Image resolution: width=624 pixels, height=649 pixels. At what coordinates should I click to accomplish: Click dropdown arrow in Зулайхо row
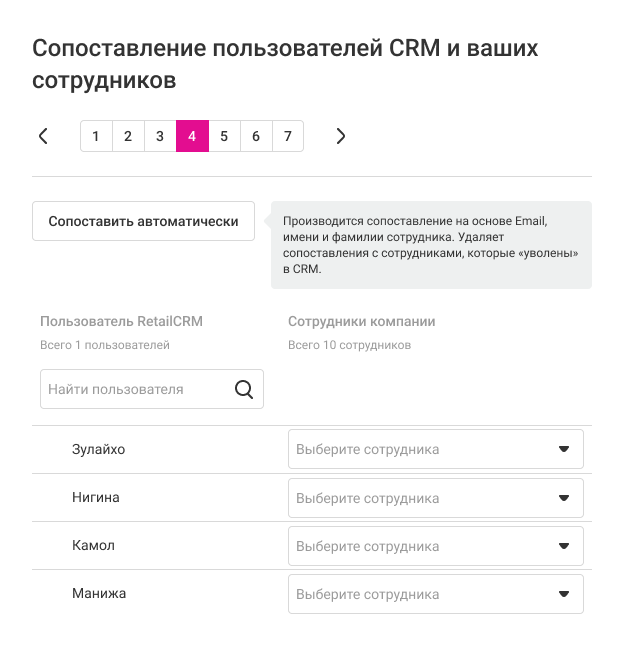(564, 450)
